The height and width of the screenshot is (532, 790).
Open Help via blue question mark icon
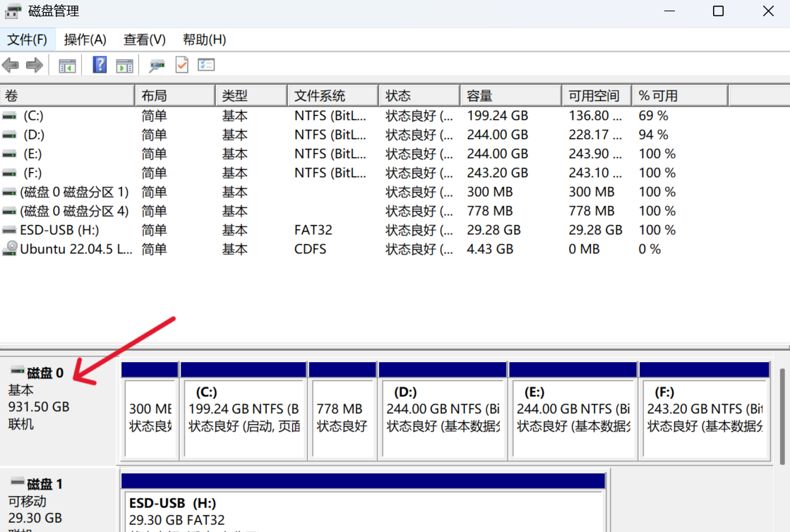pos(100,64)
